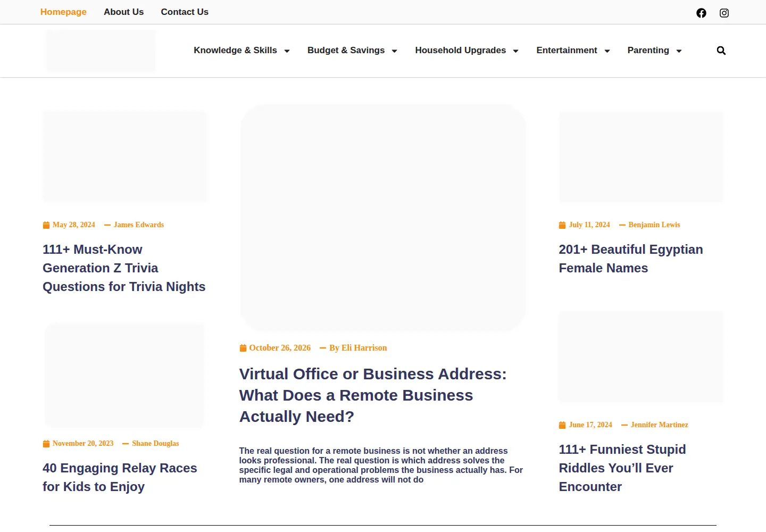Click the thumbnail above Generation Z Trivia article

[125, 156]
